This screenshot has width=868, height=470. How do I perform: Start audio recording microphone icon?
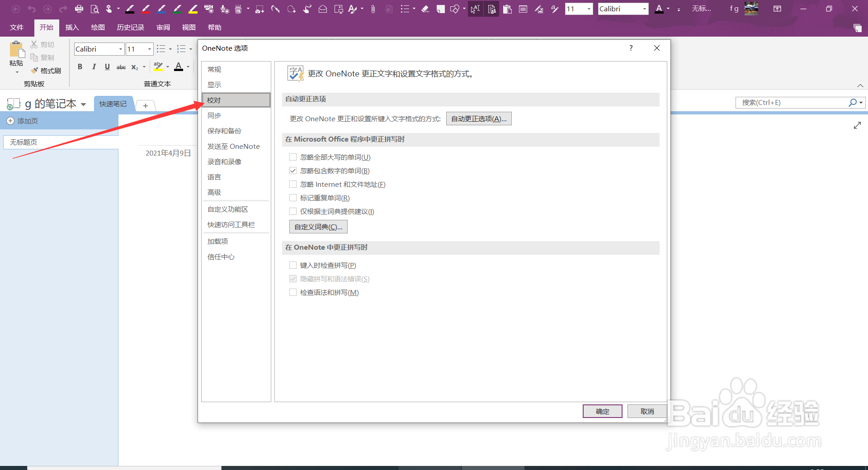224,9
